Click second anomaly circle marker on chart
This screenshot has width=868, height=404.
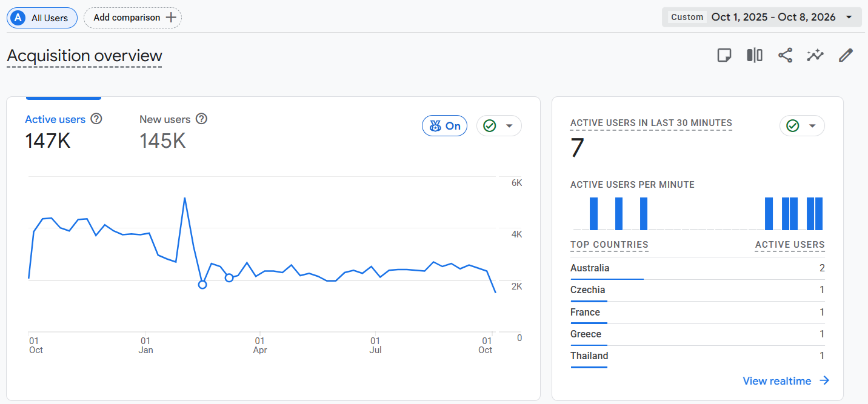[229, 277]
